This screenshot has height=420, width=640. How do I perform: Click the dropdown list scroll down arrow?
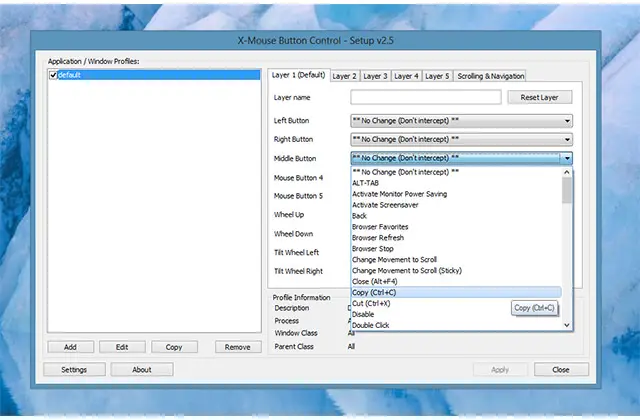click(x=567, y=325)
